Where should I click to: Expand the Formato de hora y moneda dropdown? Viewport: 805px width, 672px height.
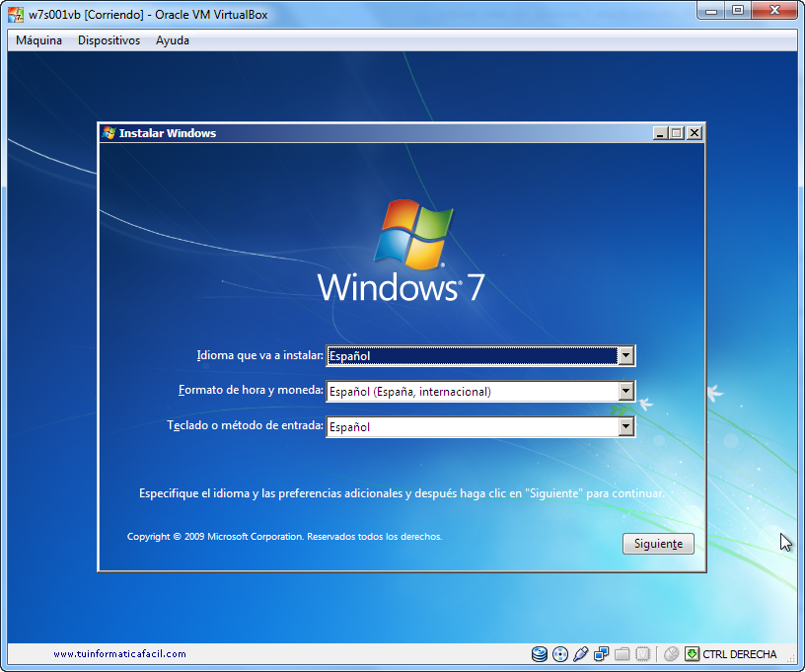coord(625,391)
